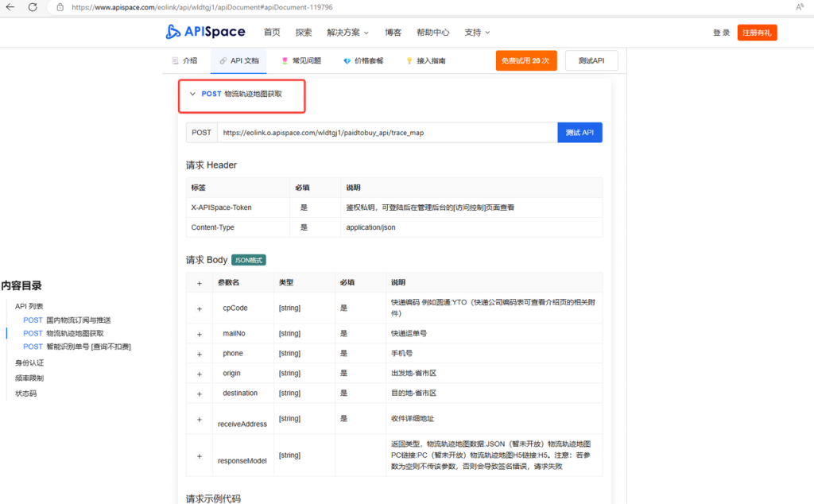The height and width of the screenshot is (504, 814).
Task: Click the orange 注册有礼 button
Action: tap(757, 32)
